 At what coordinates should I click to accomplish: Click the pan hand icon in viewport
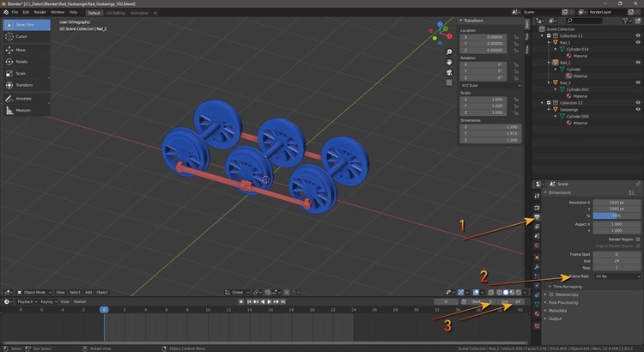(x=450, y=63)
